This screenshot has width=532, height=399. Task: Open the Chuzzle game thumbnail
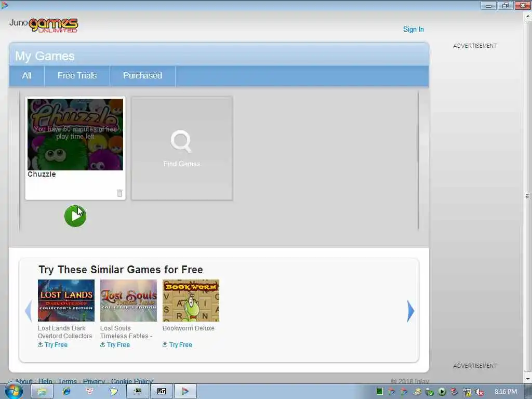[75, 135]
